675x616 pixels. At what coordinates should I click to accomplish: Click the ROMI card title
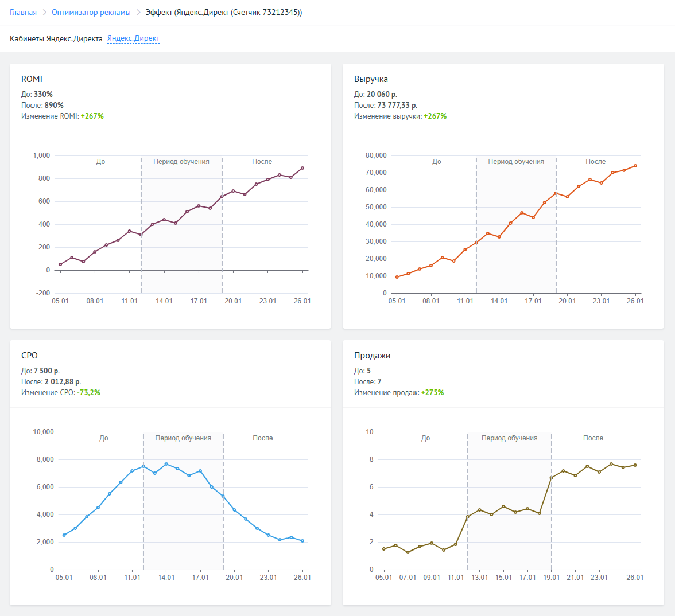(32, 79)
